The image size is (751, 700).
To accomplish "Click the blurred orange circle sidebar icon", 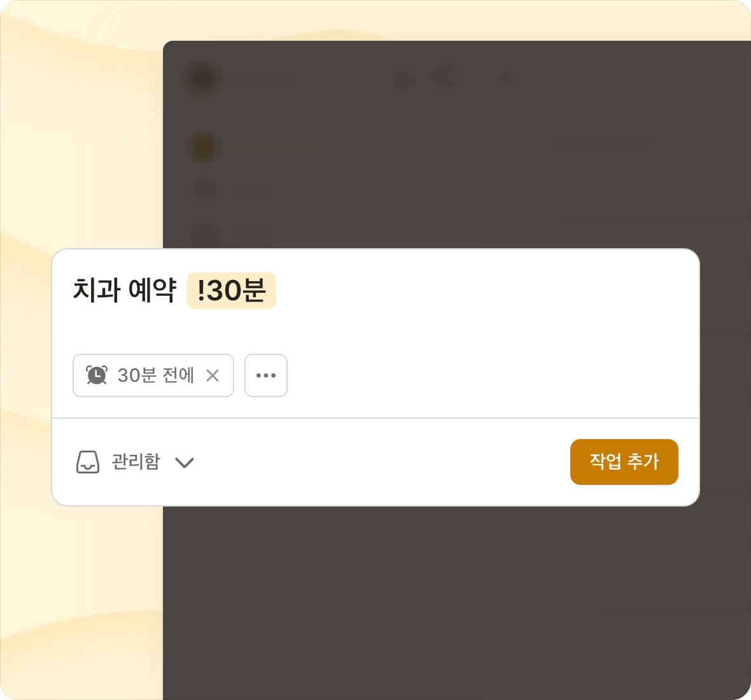I will [x=204, y=148].
